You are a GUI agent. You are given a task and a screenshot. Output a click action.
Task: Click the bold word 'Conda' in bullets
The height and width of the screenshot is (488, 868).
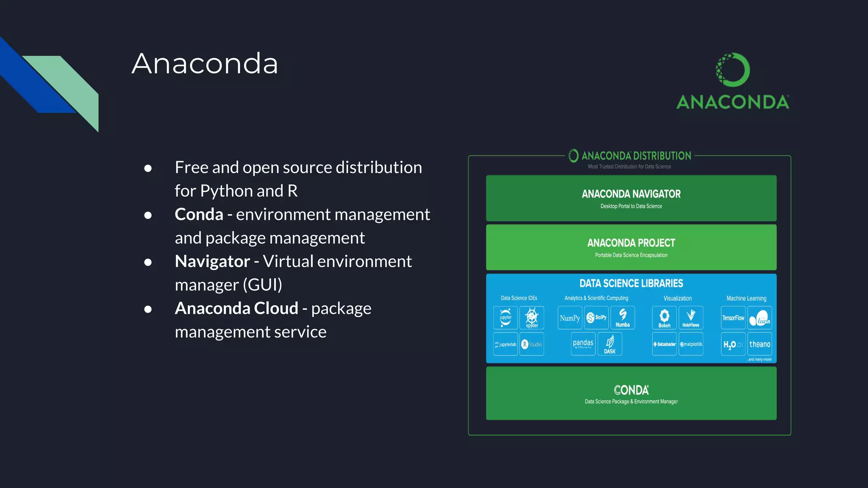(199, 214)
